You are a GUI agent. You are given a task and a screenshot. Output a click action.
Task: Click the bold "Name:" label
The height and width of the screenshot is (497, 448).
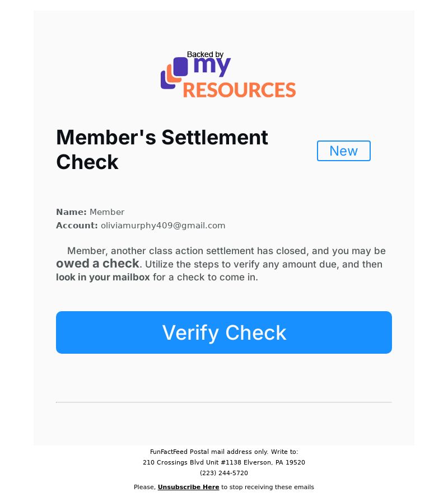pyautogui.click(x=71, y=212)
